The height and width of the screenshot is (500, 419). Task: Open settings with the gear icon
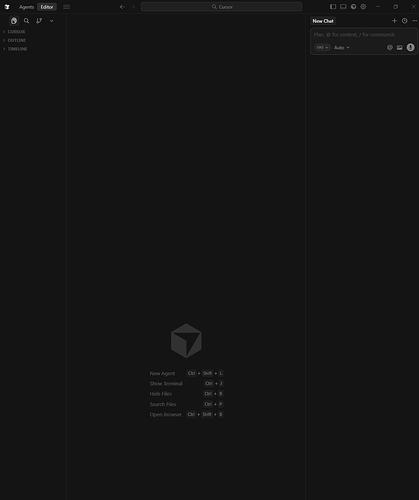[363, 7]
